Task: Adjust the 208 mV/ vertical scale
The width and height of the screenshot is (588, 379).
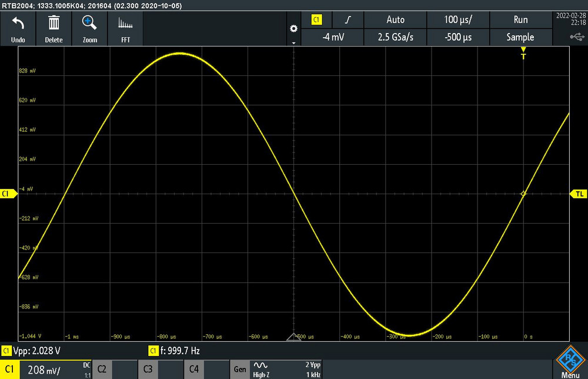Action: 44,370
